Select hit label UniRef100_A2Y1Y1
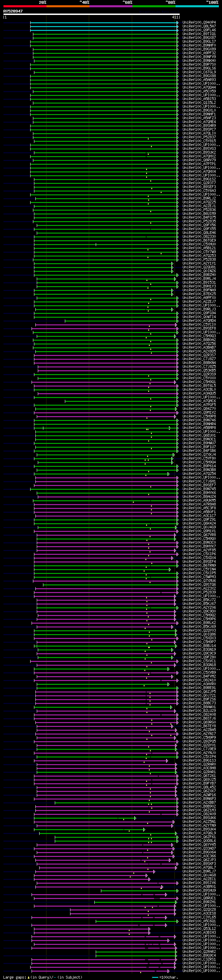 coord(199,263)
